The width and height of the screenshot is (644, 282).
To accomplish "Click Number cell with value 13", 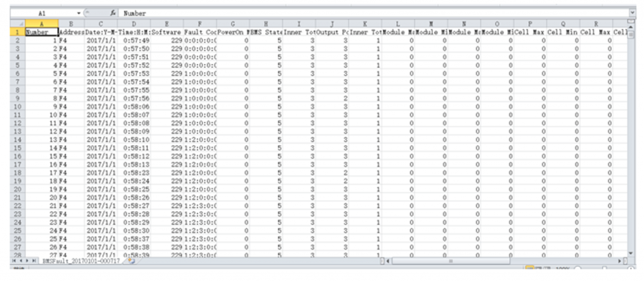I will click(42, 139).
